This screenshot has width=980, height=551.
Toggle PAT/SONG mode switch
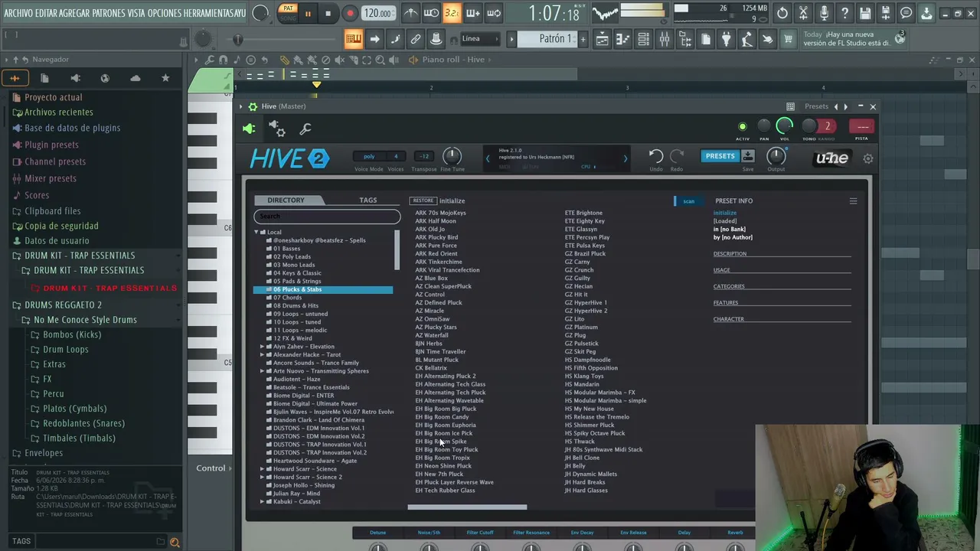click(x=288, y=13)
